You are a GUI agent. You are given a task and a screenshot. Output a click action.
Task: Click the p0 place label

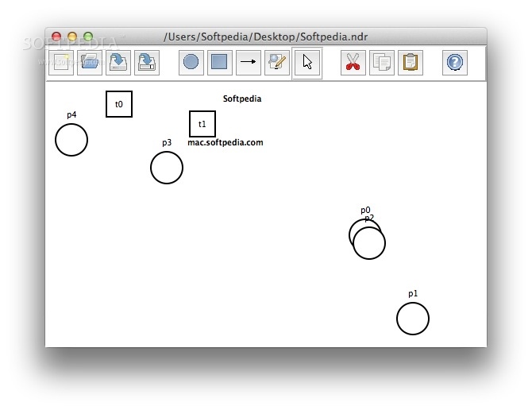tap(365, 211)
